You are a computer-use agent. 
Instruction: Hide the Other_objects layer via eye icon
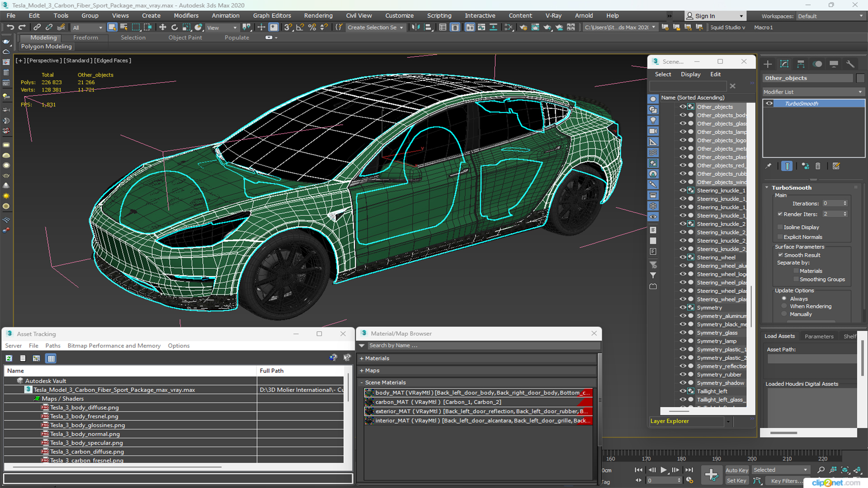683,107
